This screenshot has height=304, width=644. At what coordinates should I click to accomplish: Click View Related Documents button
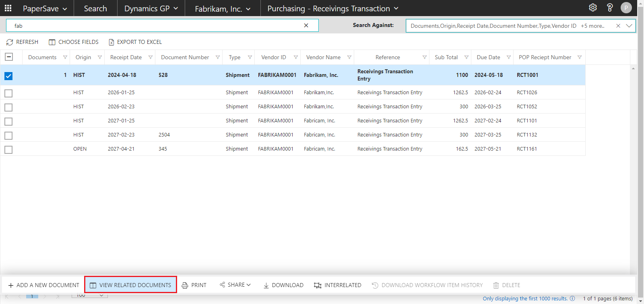point(131,285)
